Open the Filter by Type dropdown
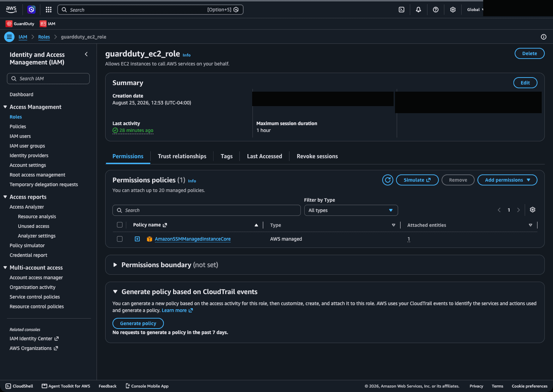 click(351, 210)
